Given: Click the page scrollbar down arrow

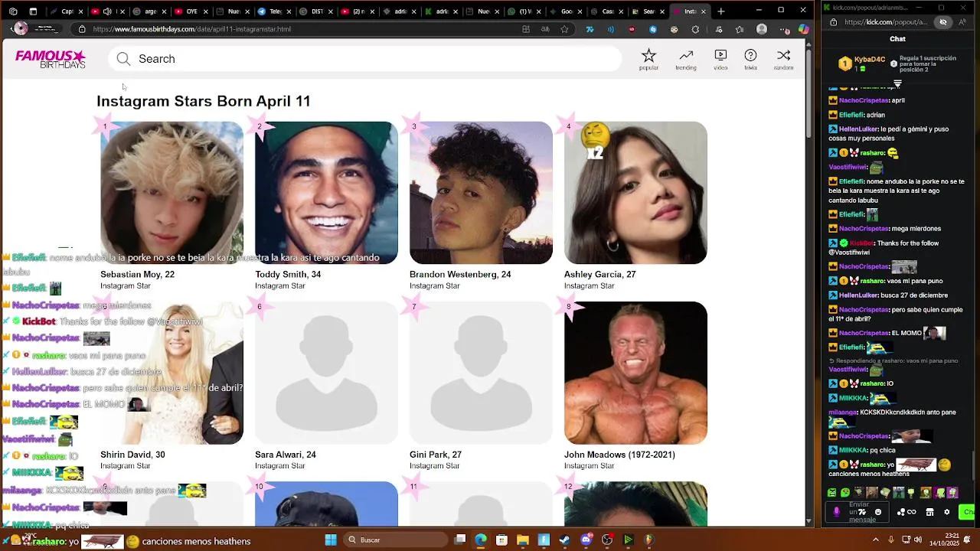Looking at the screenshot, I should pos(808,521).
